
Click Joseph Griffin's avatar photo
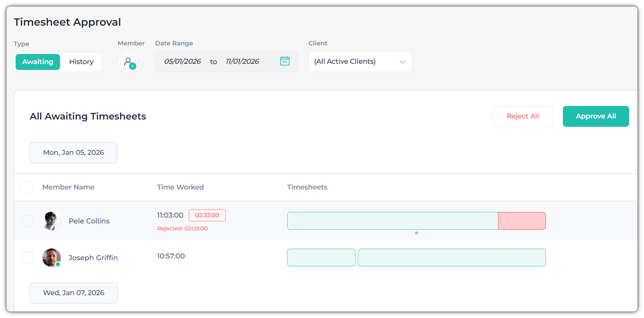tap(52, 257)
